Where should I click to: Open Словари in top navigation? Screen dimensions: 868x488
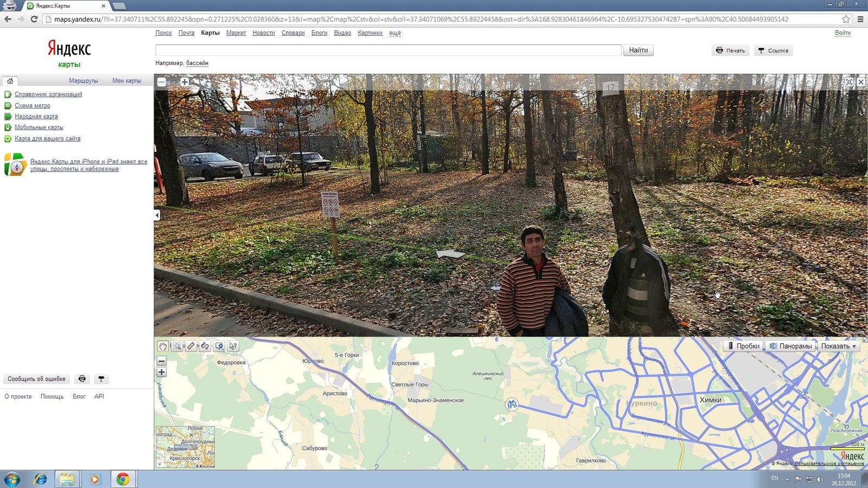click(x=293, y=33)
